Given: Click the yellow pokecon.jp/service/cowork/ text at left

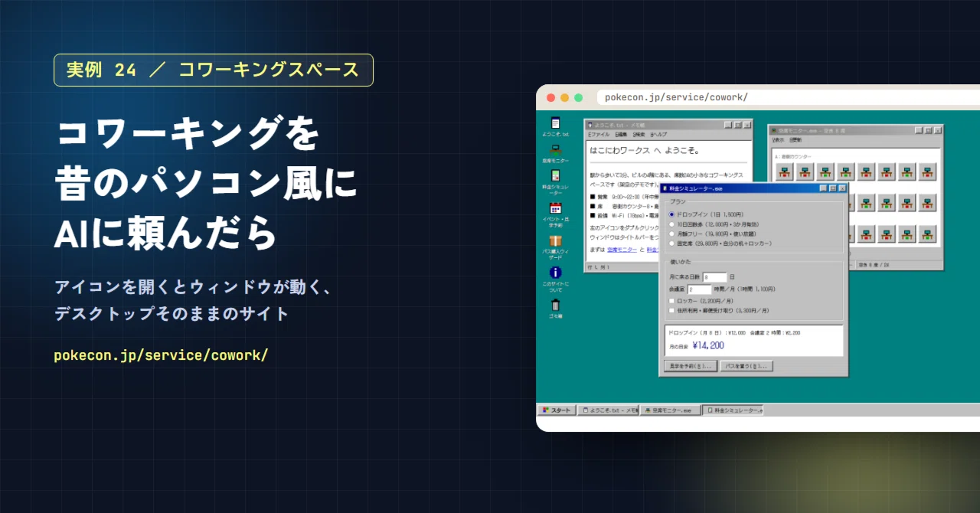Looking at the screenshot, I should 161,356.
